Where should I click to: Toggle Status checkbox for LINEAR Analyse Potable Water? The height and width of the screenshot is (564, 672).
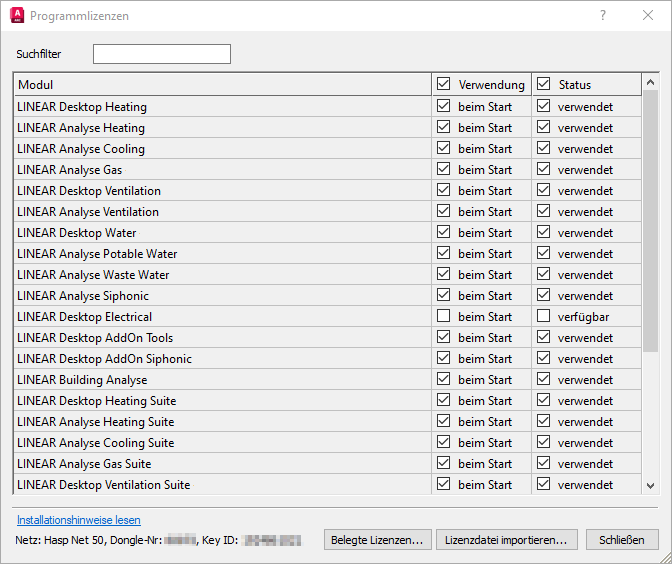[x=543, y=252]
